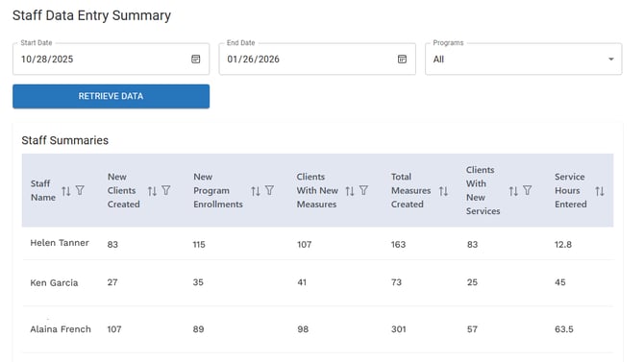Open the Start Date calendar picker icon
Image resolution: width=644 pixels, height=362 pixels.
coord(196,60)
